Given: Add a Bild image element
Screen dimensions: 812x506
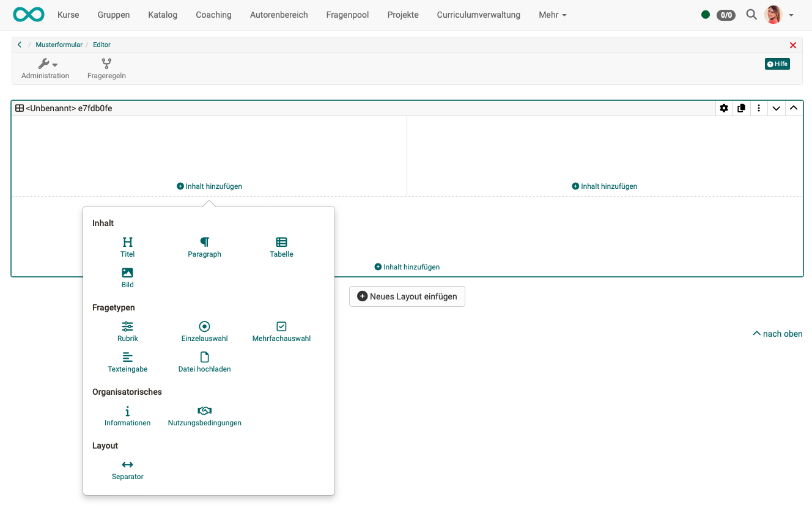Looking at the screenshot, I should click(x=127, y=277).
